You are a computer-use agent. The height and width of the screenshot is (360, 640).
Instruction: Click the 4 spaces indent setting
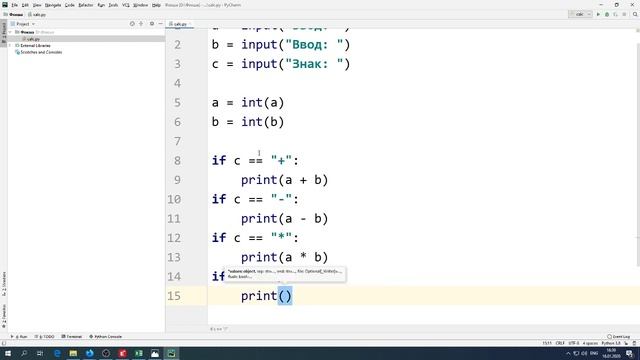pos(590,343)
